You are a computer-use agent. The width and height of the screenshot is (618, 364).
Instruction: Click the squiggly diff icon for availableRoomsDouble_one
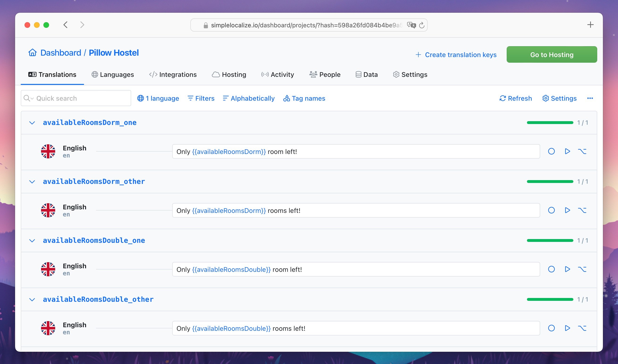click(x=583, y=269)
